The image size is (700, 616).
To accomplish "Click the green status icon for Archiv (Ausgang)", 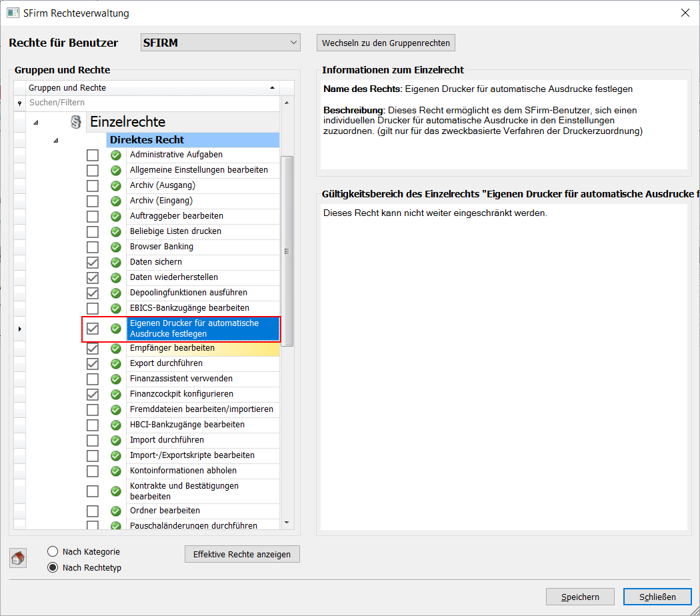I will point(115,186).
